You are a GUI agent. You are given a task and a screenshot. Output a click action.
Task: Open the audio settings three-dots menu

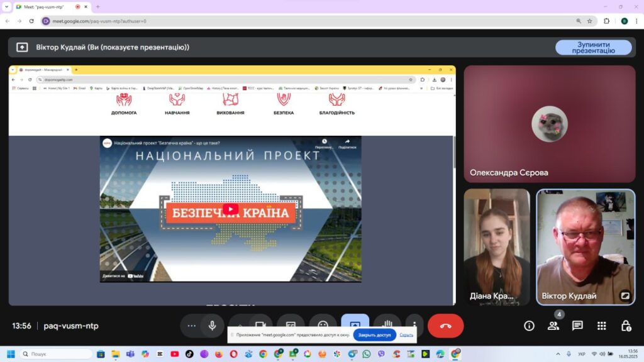[x=191, y=326]
